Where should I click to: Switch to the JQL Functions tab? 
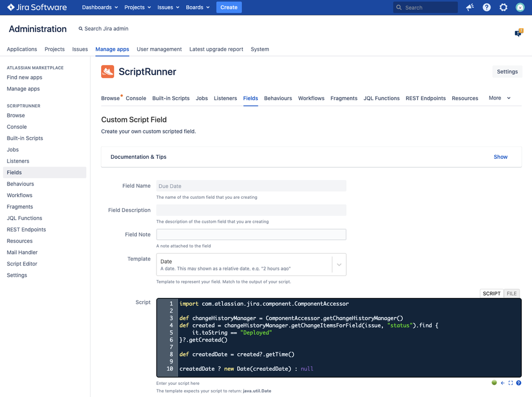[x=381, y=98]
